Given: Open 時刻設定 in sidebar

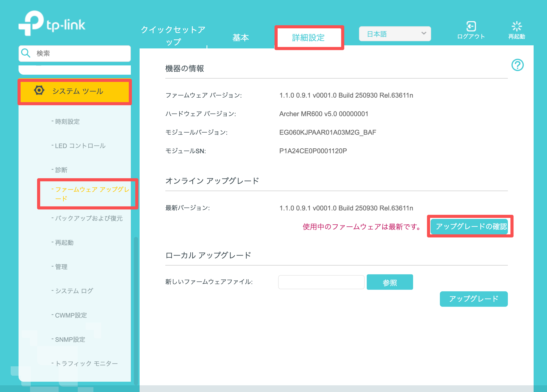Looking at the screenshot, I should pyautogui.click(x=67, y=122).
